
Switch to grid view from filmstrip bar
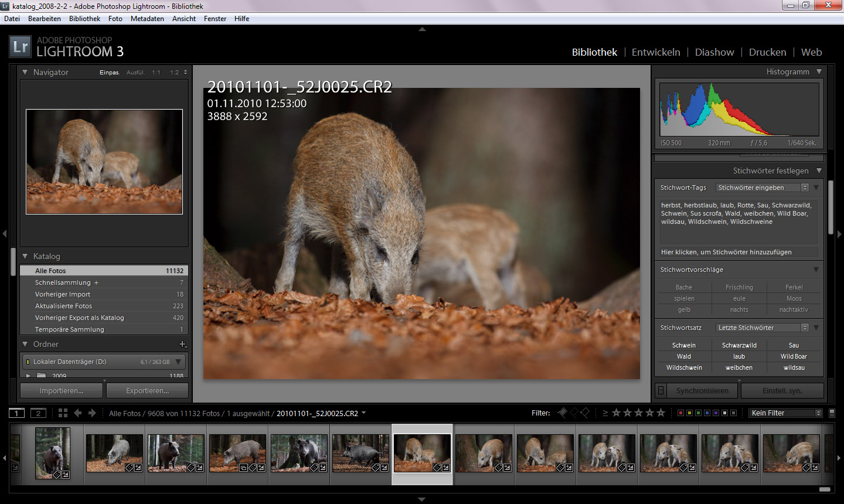(x=63, y=413)
